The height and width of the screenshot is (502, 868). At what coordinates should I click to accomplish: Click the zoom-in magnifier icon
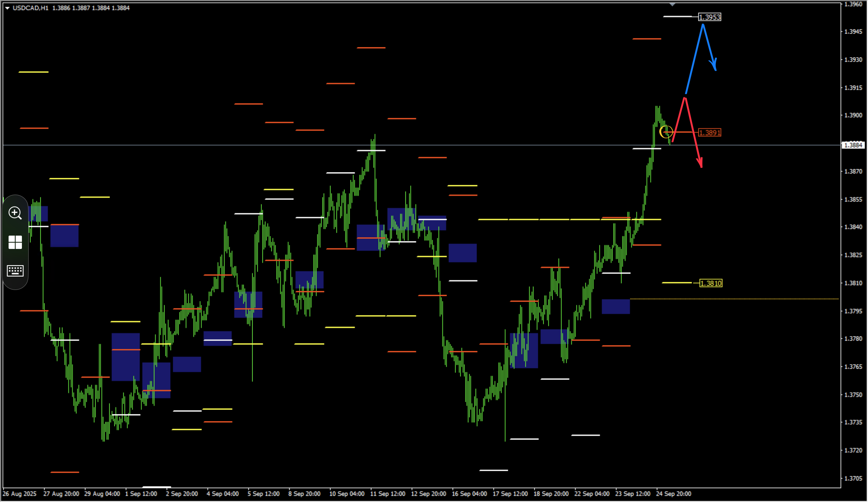click(x=15, y=213)
